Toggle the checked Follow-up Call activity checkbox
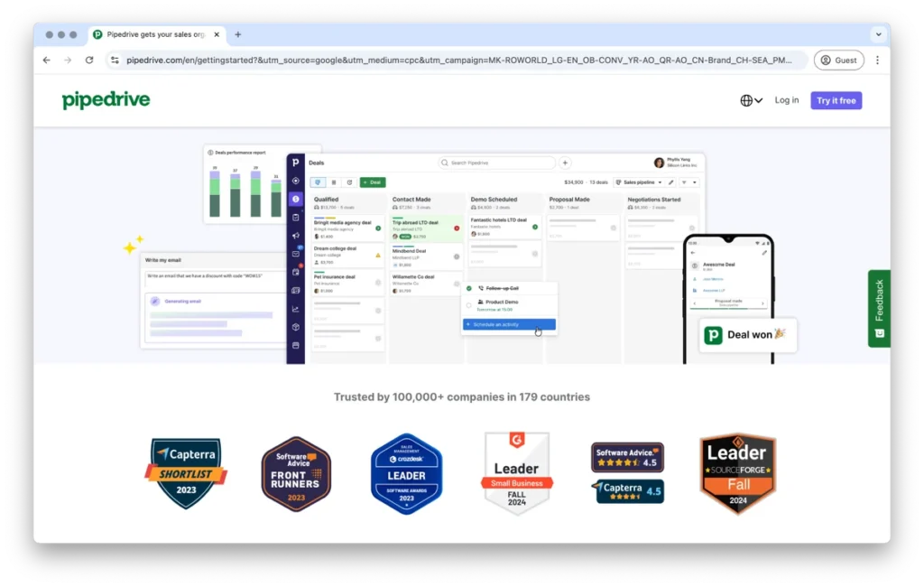 pyautogui.click(x=469, y=288)
